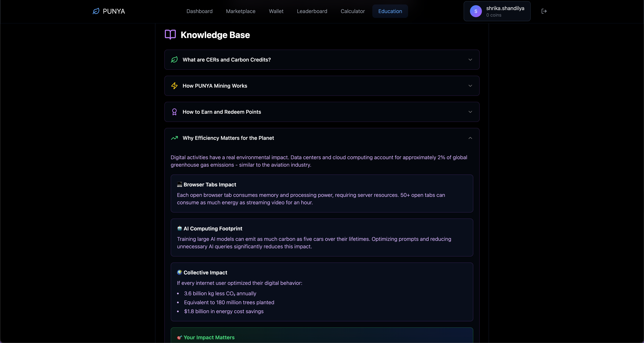This screenshot has width=644, height=343.
Task: Select the Education nav tab
Action: coord(390,11)
